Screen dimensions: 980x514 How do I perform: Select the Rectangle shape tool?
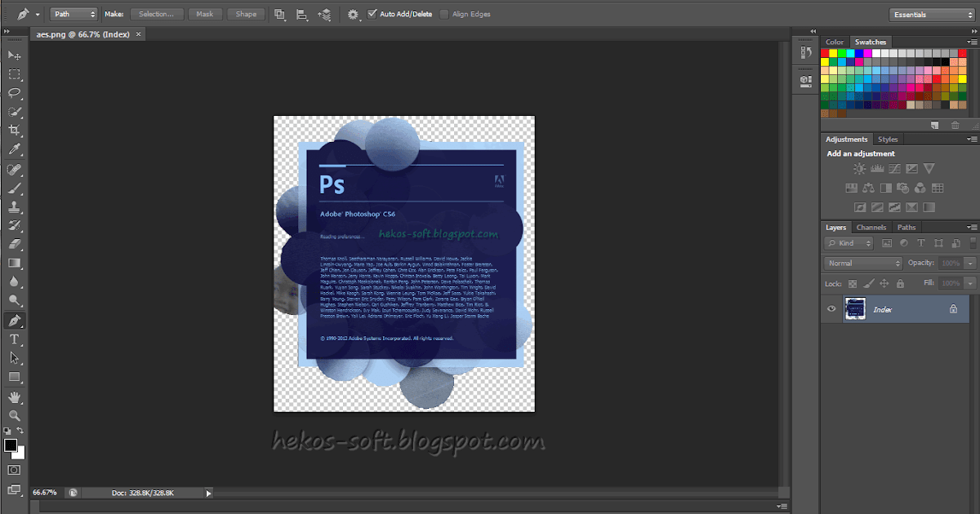pyautogui.click(x=15, y=377)
